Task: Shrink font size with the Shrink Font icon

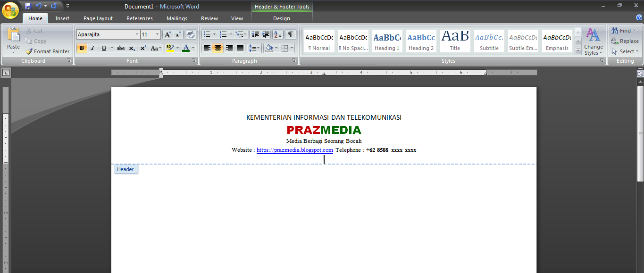Action: click(178, 34)
